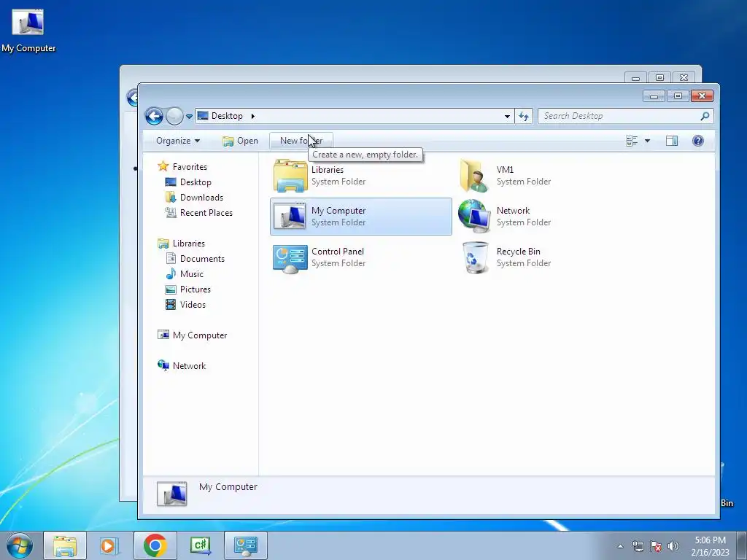Screen dimensions: 747x560
Task: Open the recent pages dropdown arrow
Action: (189, 116)
